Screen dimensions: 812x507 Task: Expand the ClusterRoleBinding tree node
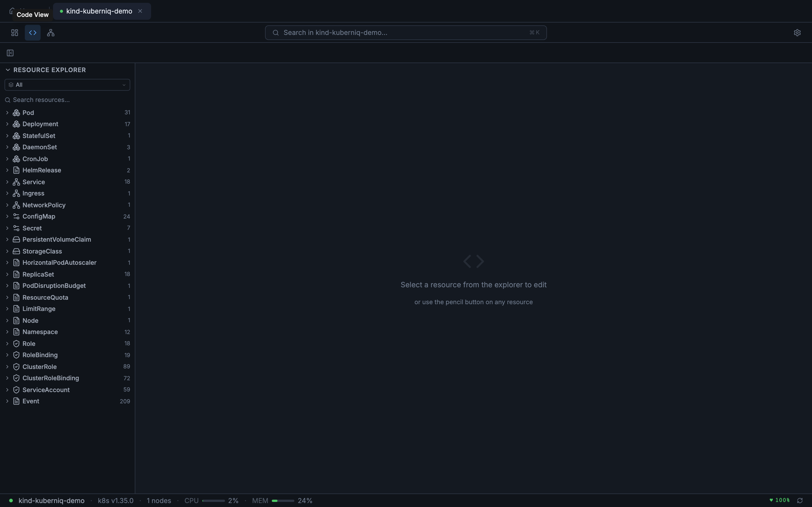(x=7, y=378)
